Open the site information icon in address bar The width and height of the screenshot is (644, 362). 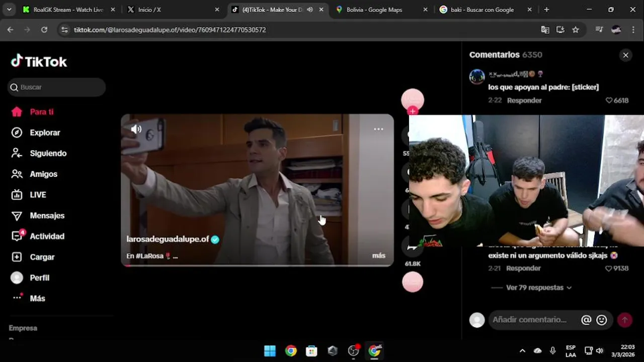[x=64, y=30]
